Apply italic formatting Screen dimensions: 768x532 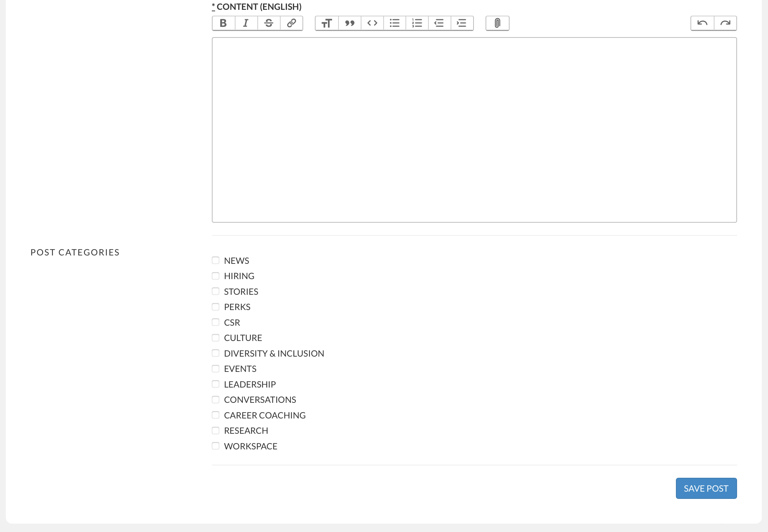tap(246, 23)
